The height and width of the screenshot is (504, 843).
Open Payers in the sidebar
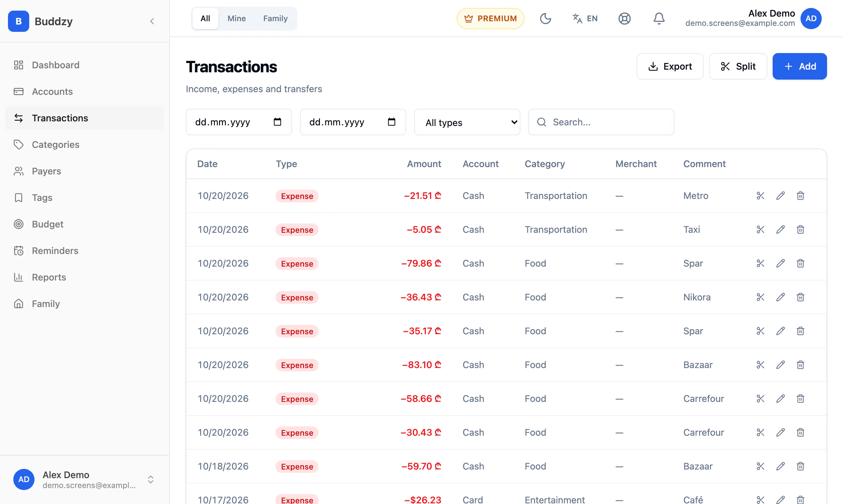click(85, 171)
